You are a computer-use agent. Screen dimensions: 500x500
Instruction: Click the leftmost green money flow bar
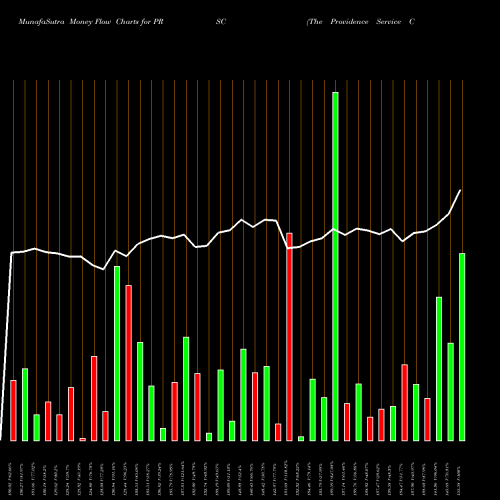point(25,405)
